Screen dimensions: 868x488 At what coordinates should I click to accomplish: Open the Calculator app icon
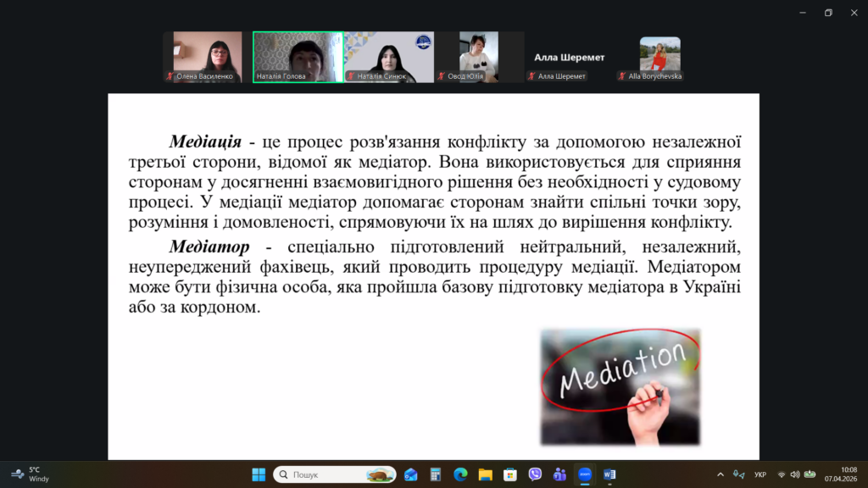(436, 474)
